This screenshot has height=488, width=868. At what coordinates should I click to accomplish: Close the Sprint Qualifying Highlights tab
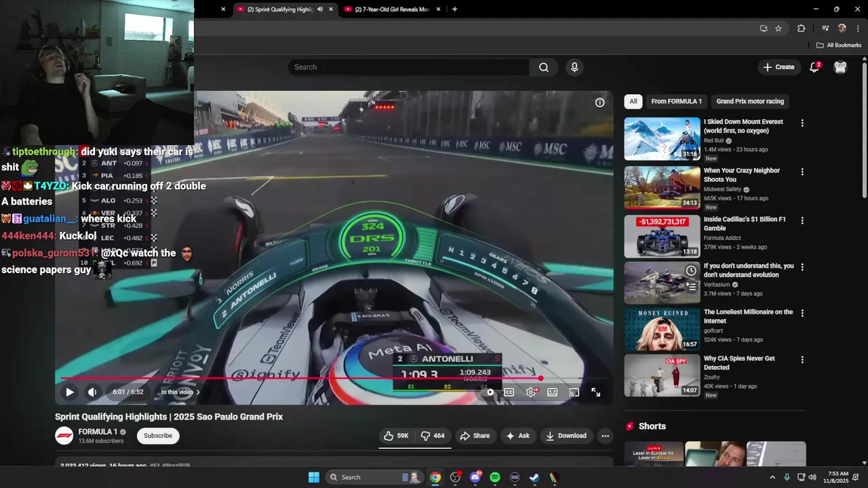click(331, 9)
